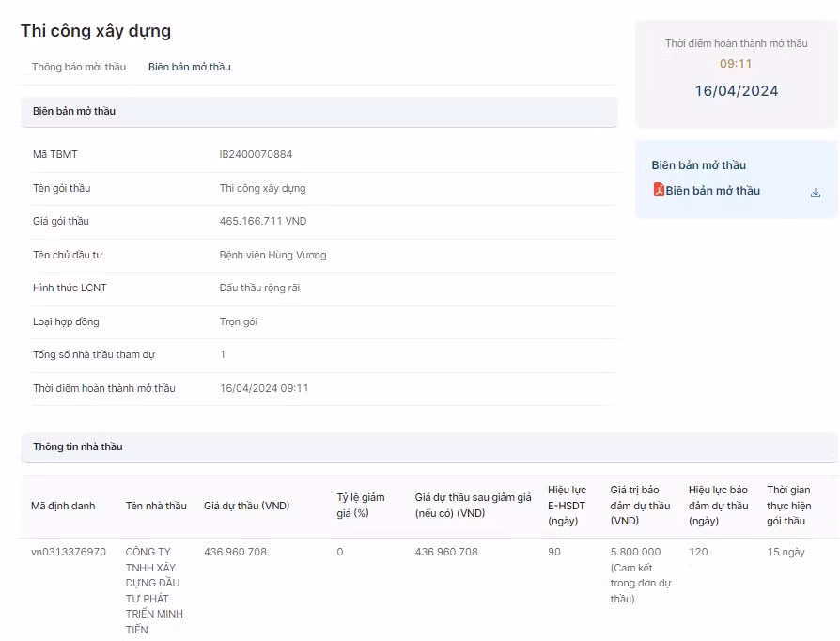This screenshot has width=840, height=641.
Task: Click the Giá dự thầu (VND) column header
Action: click(x=246, y=506)
